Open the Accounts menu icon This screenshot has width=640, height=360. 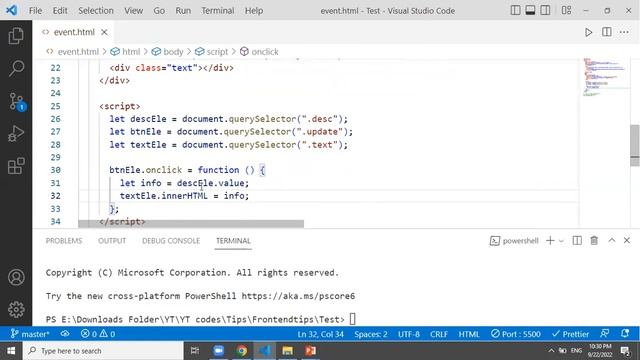click(16, 277)
